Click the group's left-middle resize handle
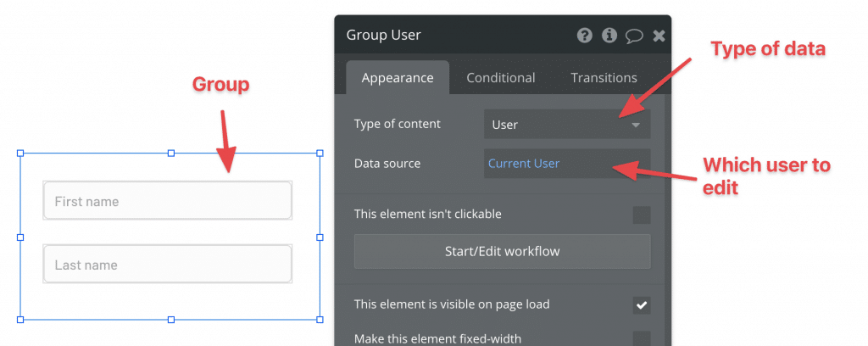 20,237
